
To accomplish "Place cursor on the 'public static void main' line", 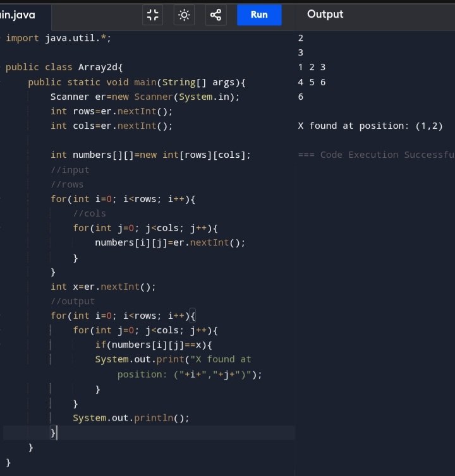I will pos(136,82).
